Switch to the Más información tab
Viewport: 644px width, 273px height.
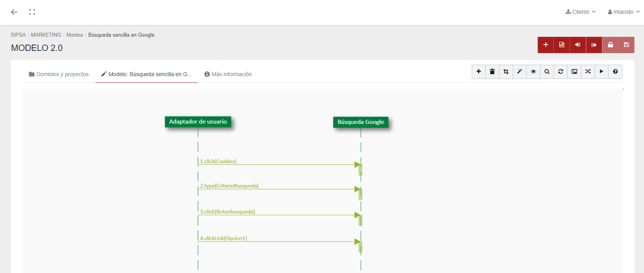click(x=228, y=74)
